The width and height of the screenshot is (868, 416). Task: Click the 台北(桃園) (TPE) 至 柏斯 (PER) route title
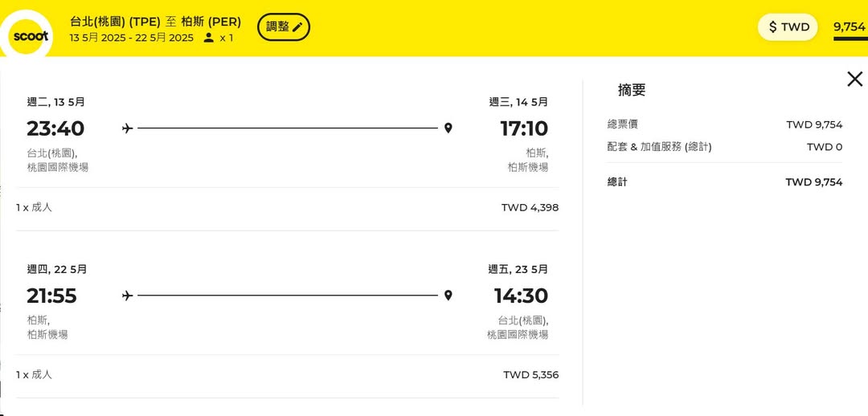pos(155,22)
